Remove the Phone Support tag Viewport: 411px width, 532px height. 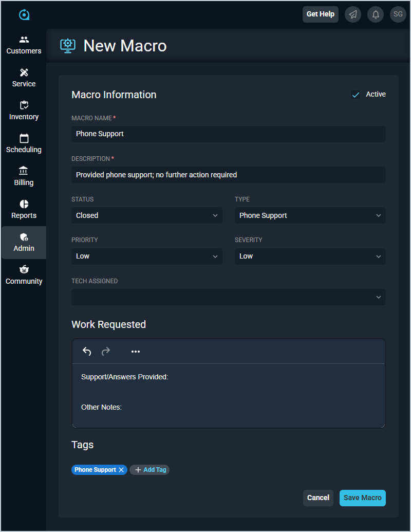click(121, 470)
